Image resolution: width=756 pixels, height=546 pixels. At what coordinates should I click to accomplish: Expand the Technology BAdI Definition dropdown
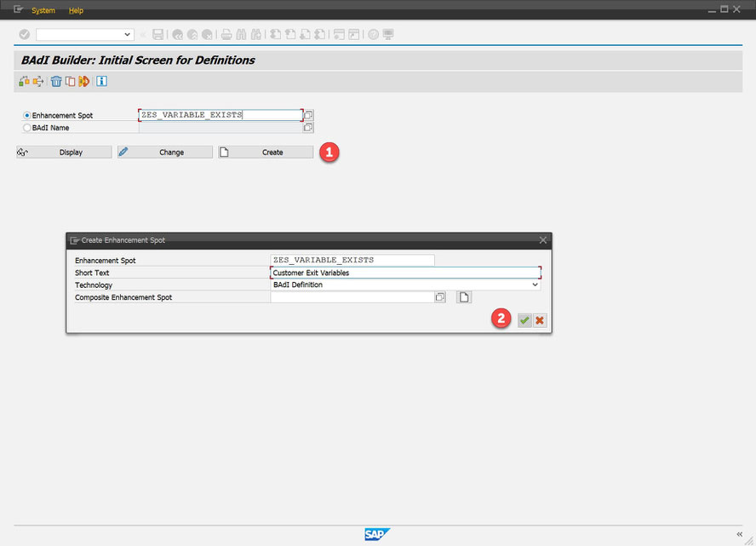tap(535, 284)
